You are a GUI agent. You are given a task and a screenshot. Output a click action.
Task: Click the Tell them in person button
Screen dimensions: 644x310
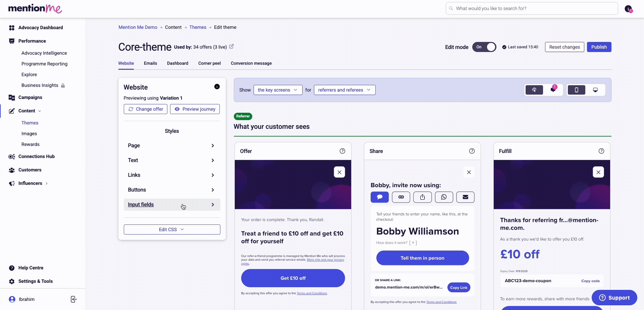(x=423, y=258)
